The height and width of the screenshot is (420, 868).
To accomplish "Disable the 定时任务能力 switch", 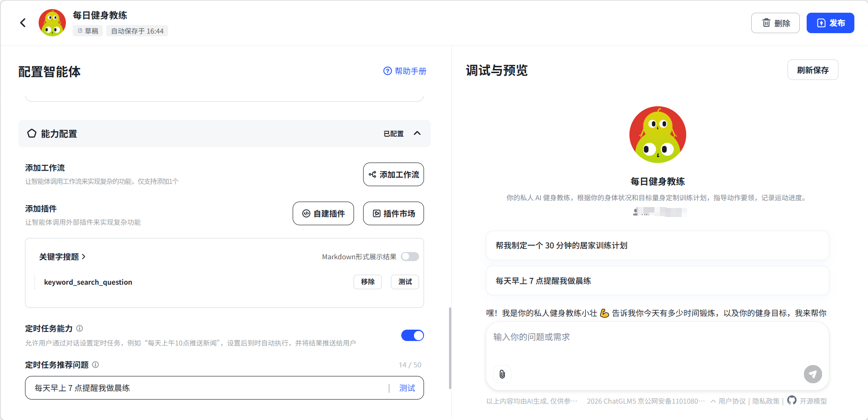I will [x=412, y=336].
